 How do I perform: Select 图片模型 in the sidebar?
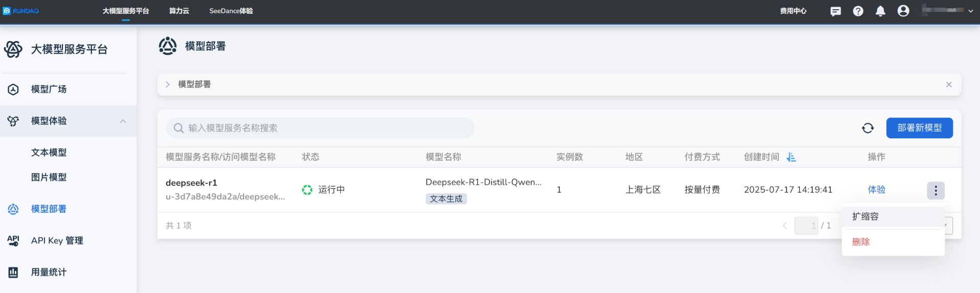point(49,177)
